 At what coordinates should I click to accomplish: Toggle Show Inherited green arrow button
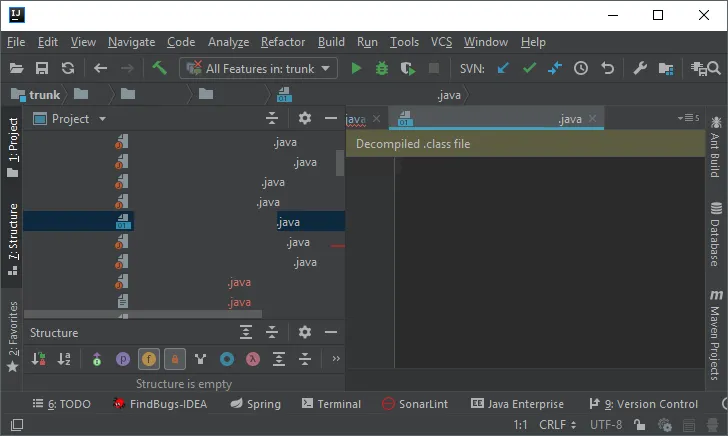(97, 359)
